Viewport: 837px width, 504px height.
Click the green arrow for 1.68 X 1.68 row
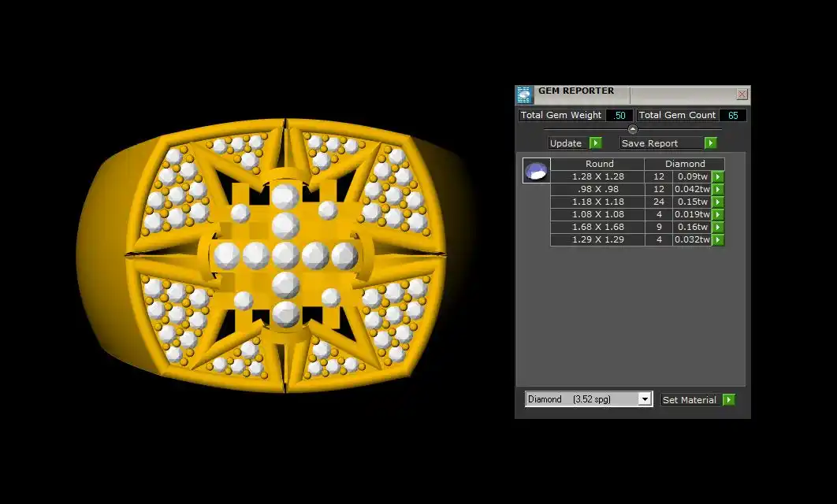(718, 228)
